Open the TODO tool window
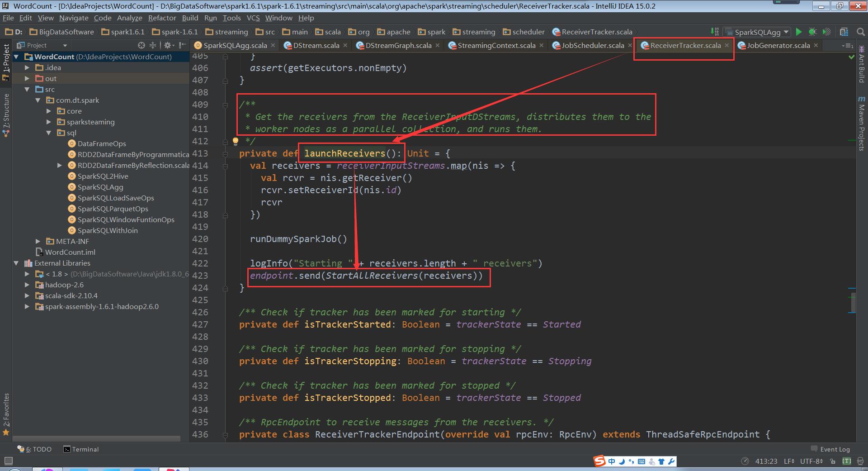868x471 pixels. (35, 449)
